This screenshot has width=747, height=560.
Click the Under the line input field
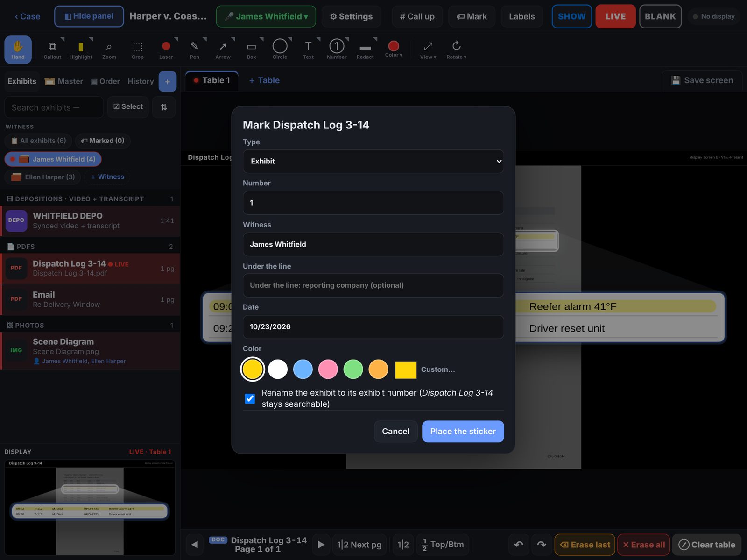(x=373, y=285)
